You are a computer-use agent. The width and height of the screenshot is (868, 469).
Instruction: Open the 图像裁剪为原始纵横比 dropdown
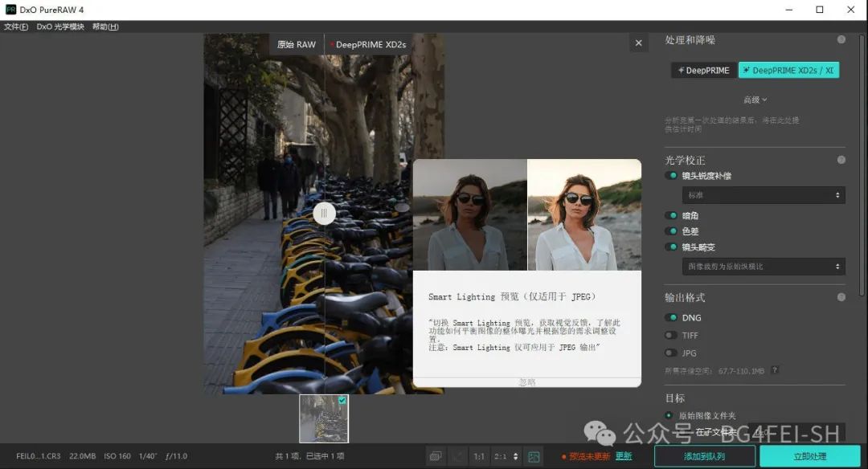(764, 267)
